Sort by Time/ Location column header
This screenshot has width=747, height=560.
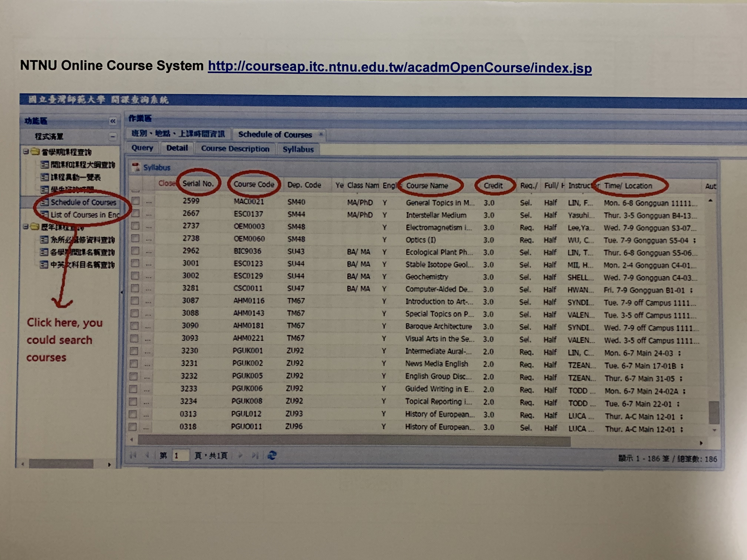(628, 186)
